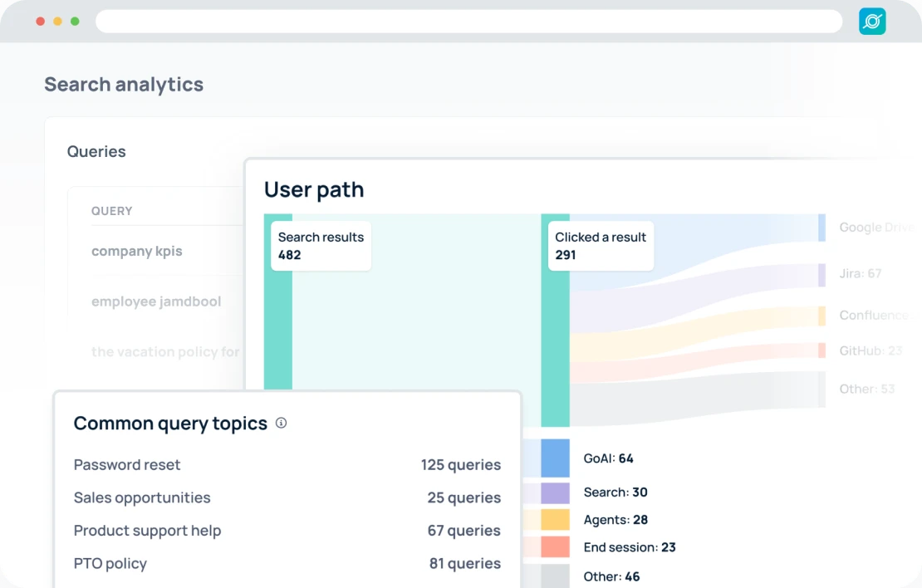Image resolution: width=922 pixels, height=588 pixels.
Task: Select the employee jamdbool query row
Action: click(x=156, y=301)
